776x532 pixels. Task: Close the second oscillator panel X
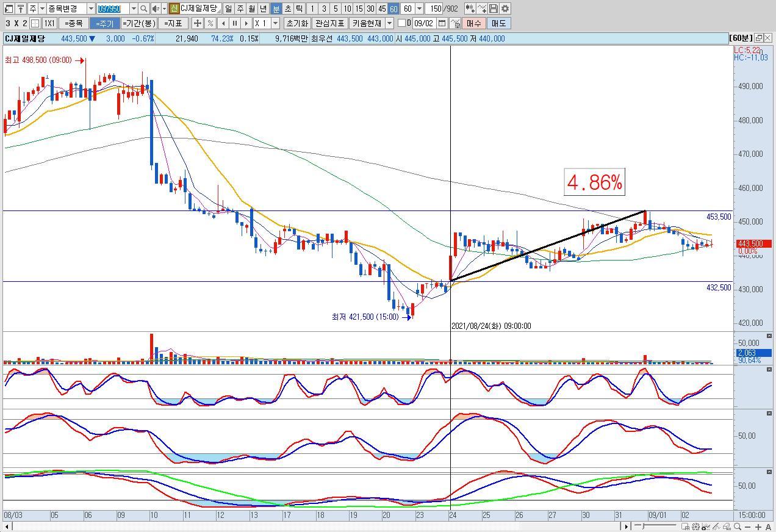point(769,414)
